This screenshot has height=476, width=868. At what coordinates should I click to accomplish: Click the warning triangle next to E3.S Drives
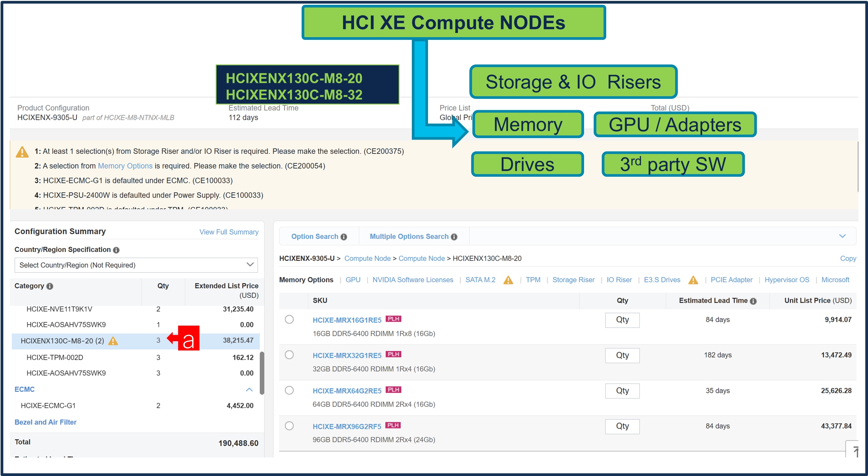[x=693, y=280]
